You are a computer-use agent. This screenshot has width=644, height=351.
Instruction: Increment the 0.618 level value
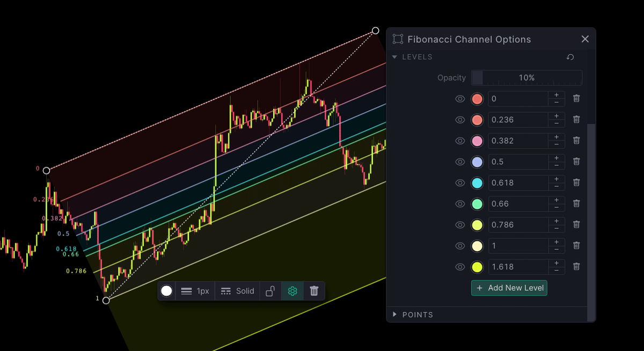(x=557, y=179)
